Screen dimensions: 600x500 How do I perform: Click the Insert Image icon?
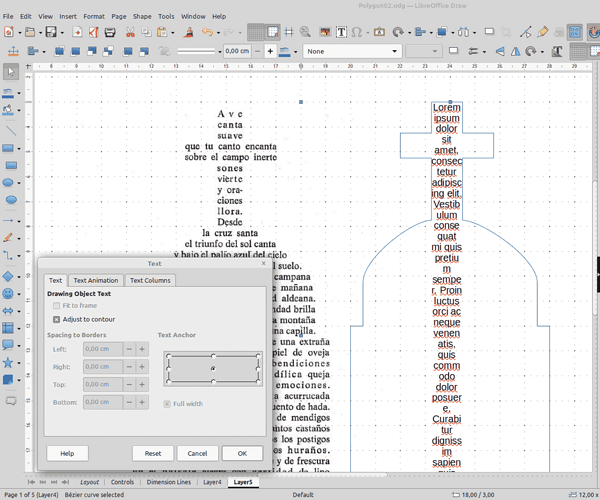point(325,32)
